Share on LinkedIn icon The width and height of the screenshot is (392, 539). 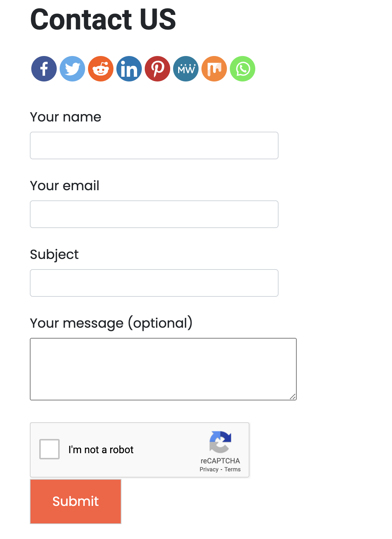point(129,69)
